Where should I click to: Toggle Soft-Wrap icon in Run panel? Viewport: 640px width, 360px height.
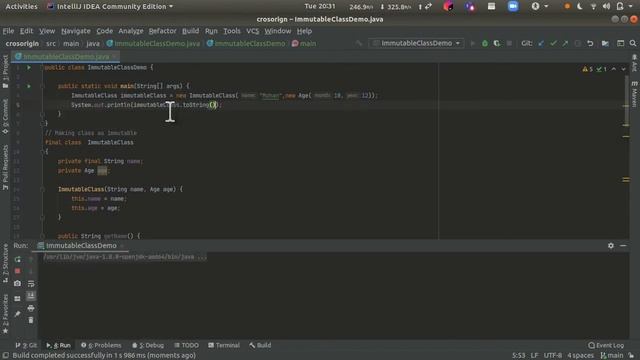(x=31, y=283)
